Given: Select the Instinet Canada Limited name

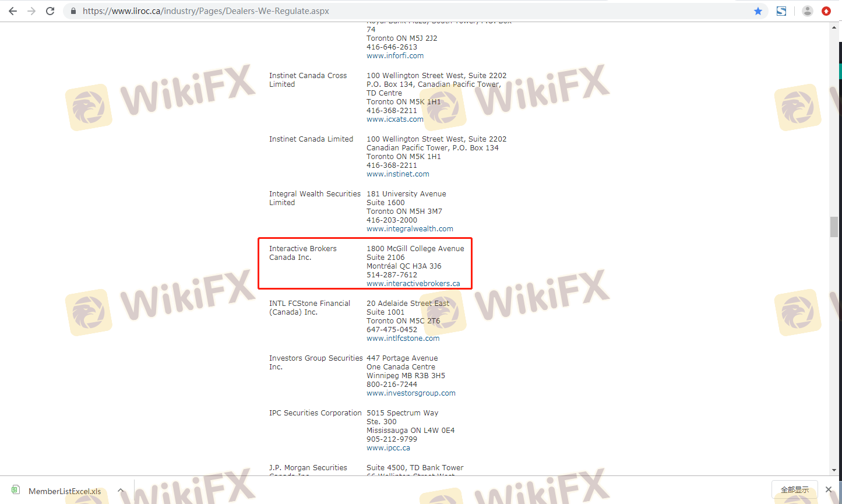Looking at the screenshot, I should [311, 139].
